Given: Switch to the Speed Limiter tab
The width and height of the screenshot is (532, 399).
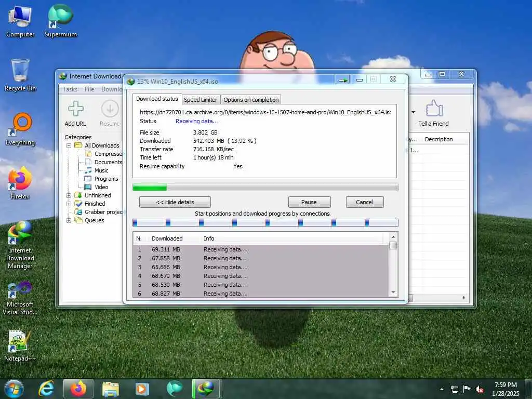Looking at the screenshot, I should pyautogui.click(x=201, y=100).
